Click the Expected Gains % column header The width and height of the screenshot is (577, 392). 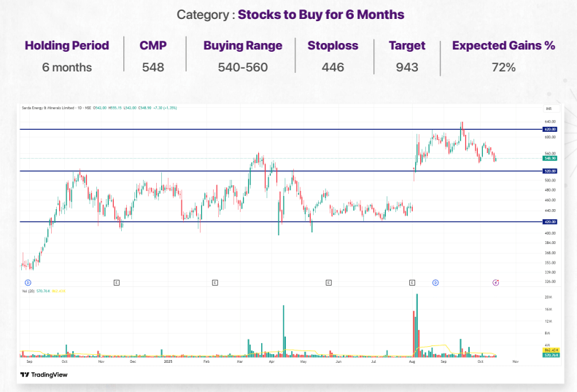[x=503, y=45]
